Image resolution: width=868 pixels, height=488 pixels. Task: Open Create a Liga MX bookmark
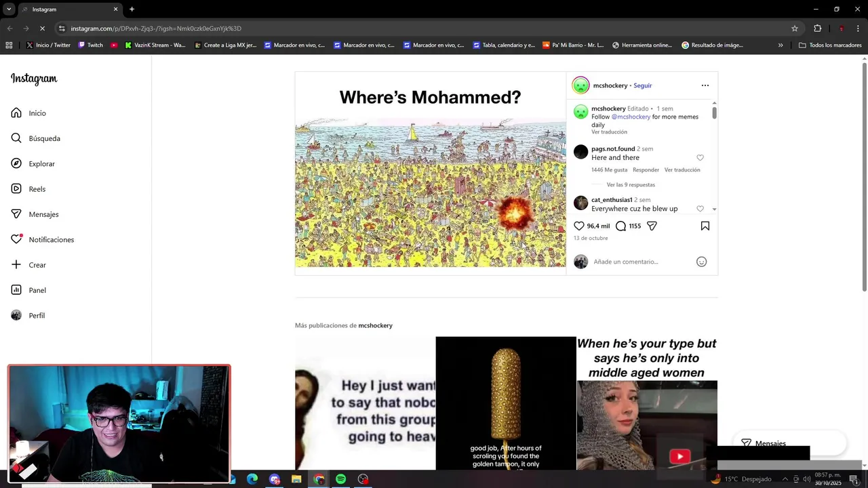[x=226, y=45]
